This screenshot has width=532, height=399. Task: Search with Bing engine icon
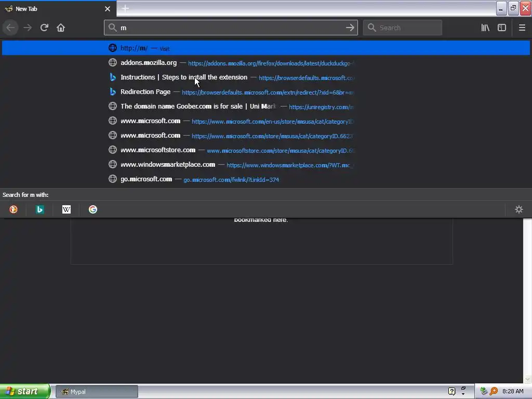tap(39, 209)
